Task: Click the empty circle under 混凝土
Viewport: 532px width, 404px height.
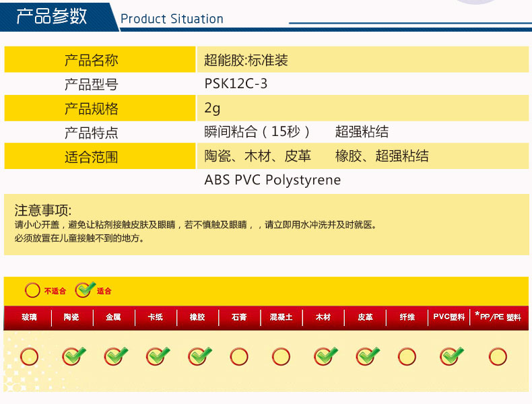Action: [281, 356]
